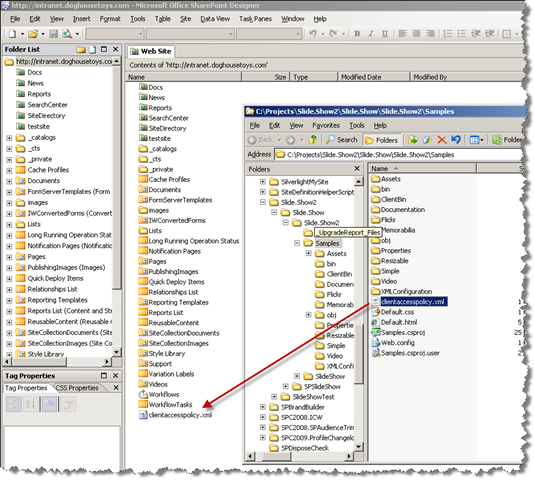Select Align Right in formatting toolbar
Screen dimensions: 534x480
(430, 33)
